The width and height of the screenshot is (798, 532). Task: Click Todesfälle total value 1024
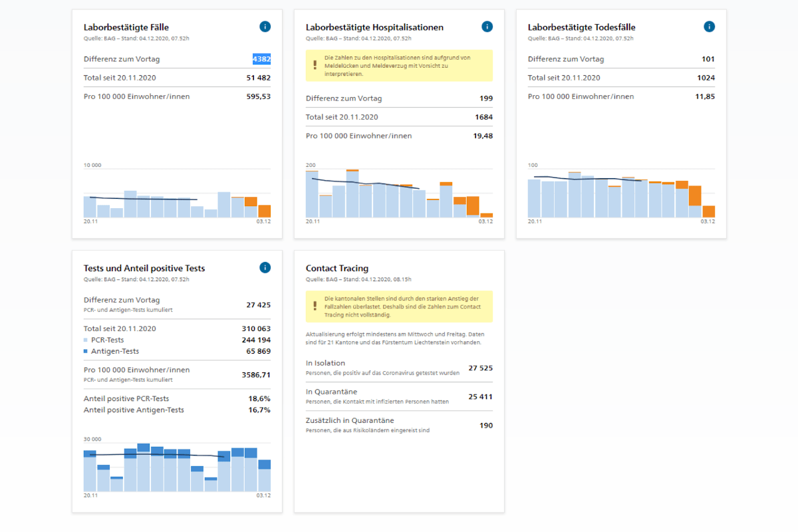[706, 78]
